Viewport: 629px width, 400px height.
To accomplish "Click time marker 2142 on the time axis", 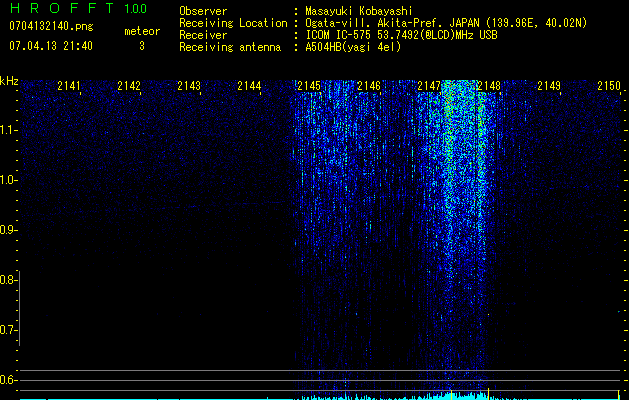I will [129, 86].
